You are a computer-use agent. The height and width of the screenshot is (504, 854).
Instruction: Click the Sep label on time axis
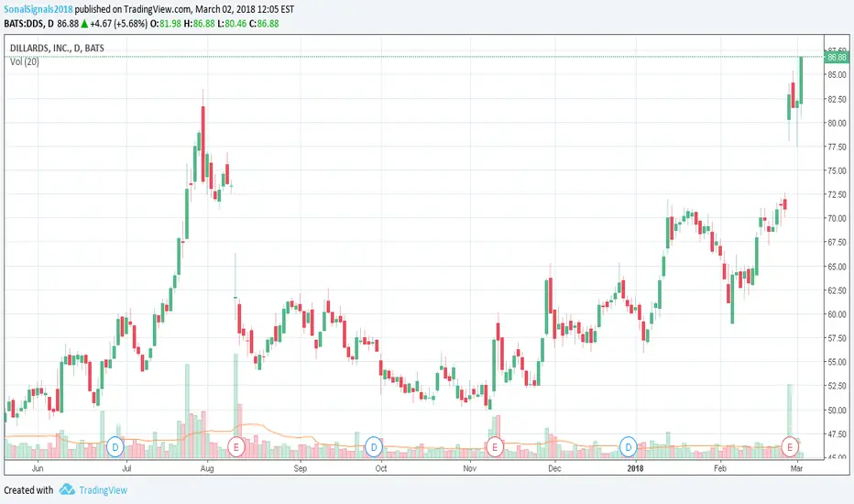coord(301,468)
